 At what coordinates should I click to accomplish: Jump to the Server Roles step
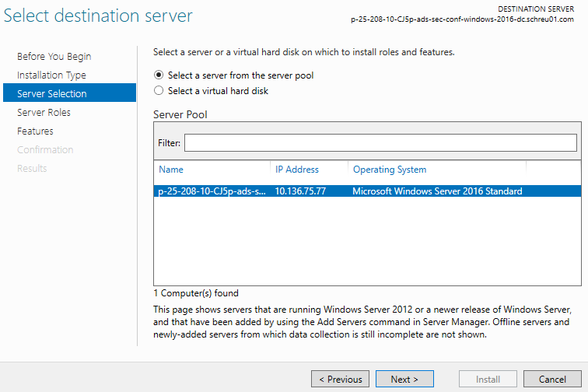(x=44, y=113)
